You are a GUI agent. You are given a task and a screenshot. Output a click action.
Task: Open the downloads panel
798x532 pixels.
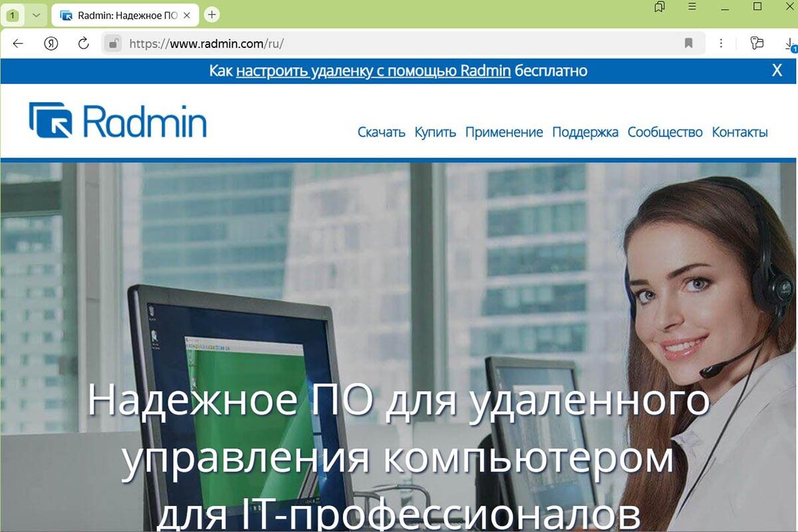(x=789, y=43)
